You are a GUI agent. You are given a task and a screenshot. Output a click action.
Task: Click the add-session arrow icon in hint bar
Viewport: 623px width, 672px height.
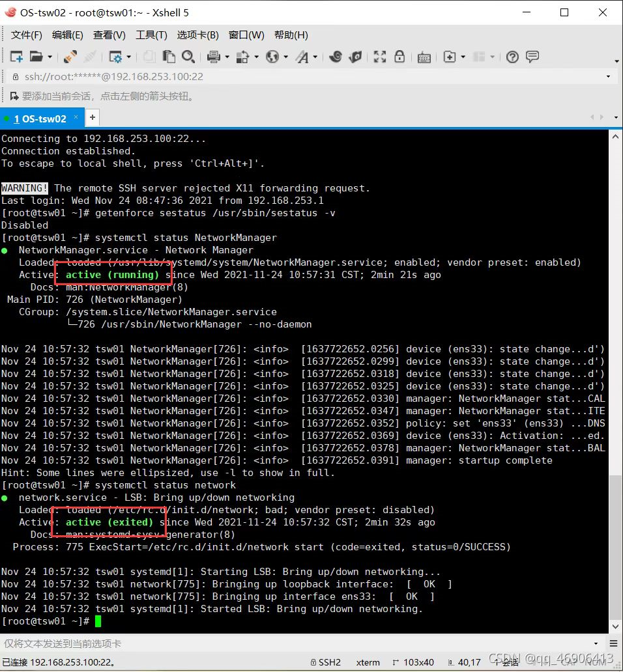(x=14, y=96)
